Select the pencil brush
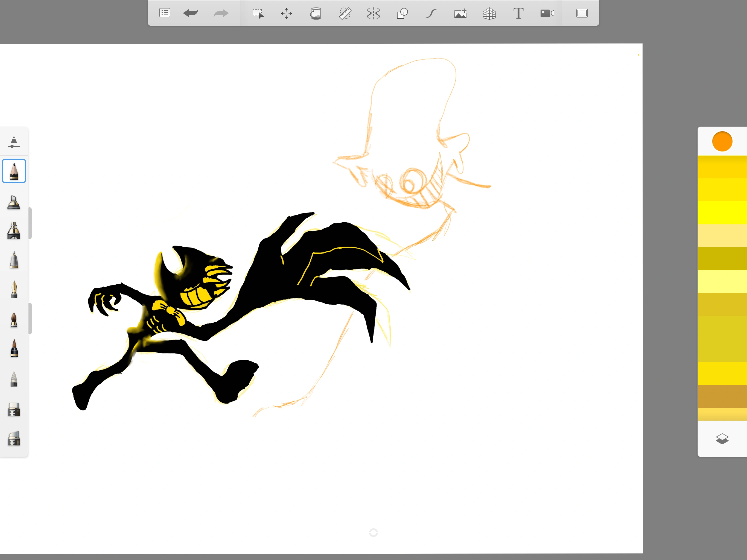This screenshot has height=560, width=747. click(14, 171)
